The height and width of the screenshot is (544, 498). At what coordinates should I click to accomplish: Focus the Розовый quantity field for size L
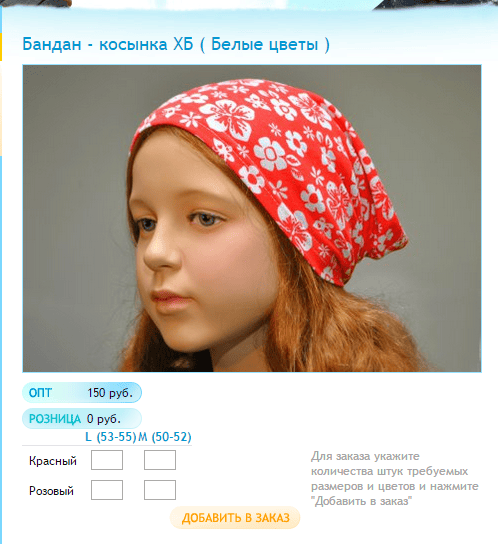click(107, 490)
